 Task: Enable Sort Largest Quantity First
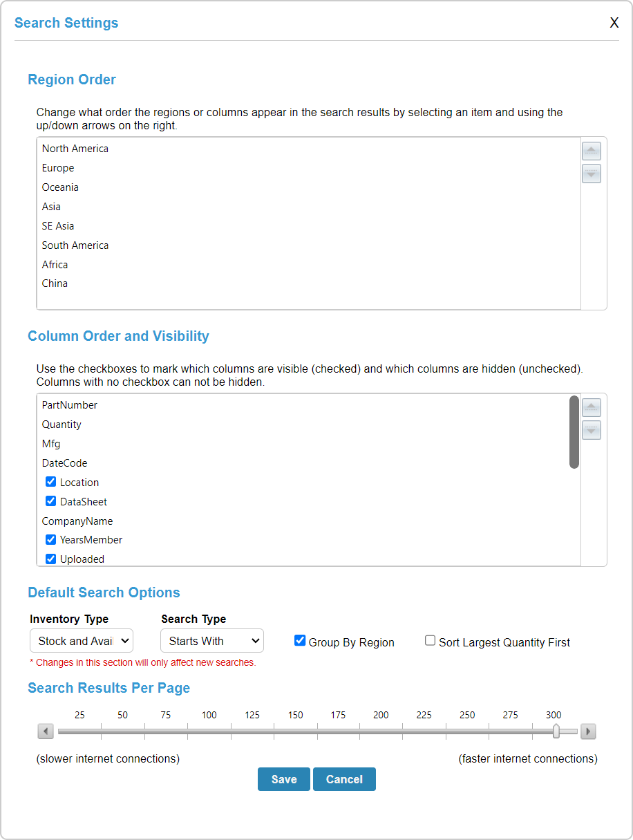[430, 641]
